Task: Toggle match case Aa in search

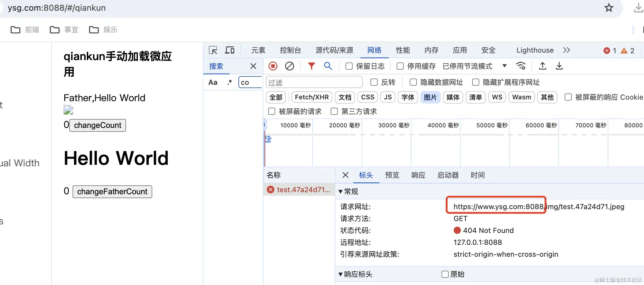Action: click(213, 82)
